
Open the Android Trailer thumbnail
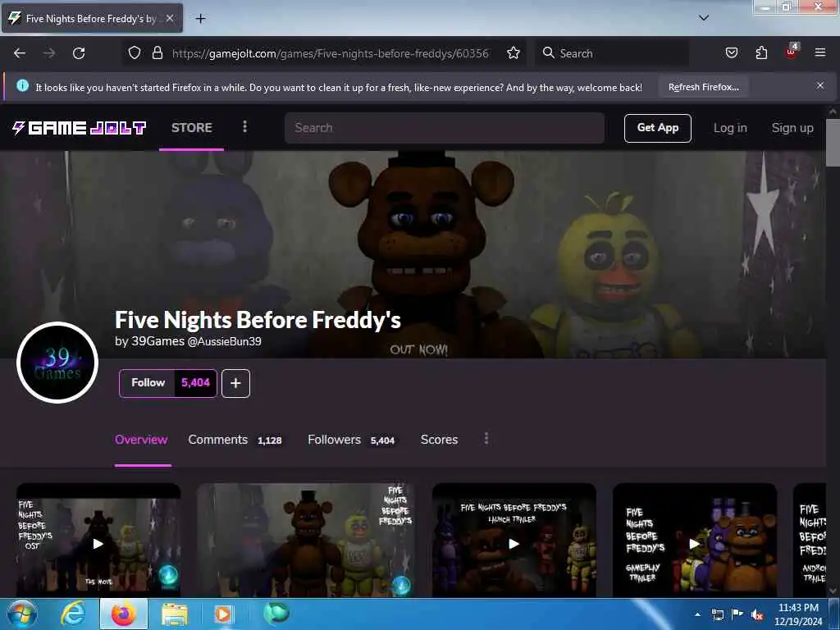tap(810, 541)
